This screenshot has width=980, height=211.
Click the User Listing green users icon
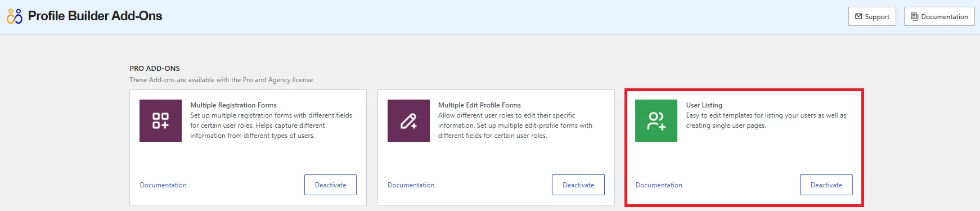click(x=656, y=120)
